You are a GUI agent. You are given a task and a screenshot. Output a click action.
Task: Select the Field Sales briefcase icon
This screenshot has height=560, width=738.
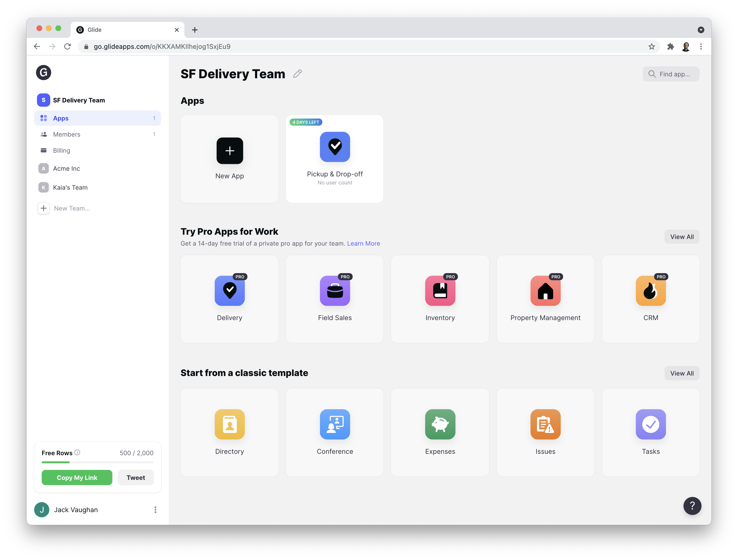pyautogui.click(x=335, y=291)
